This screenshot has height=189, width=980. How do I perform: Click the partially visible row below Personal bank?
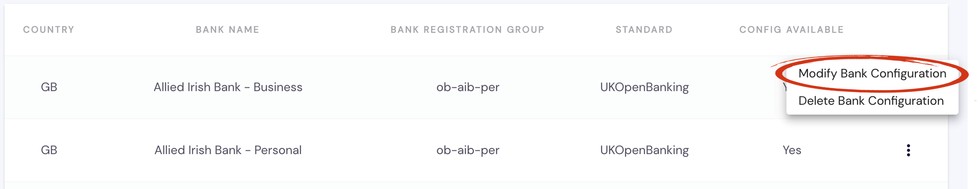click(x=475, y=186)
